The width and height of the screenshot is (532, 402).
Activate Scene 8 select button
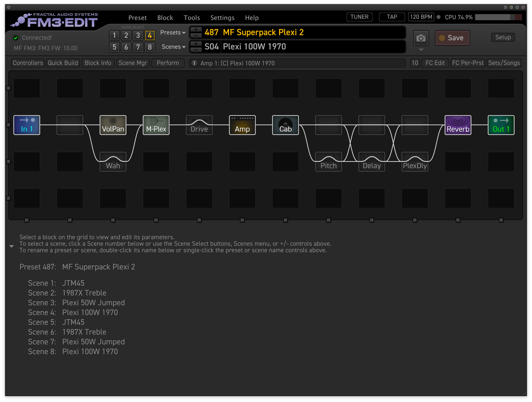pos(150,47)
